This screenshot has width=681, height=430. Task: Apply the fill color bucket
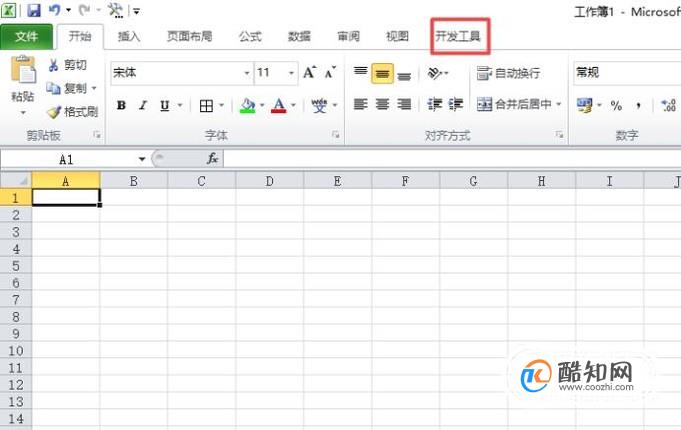(248, 106)
